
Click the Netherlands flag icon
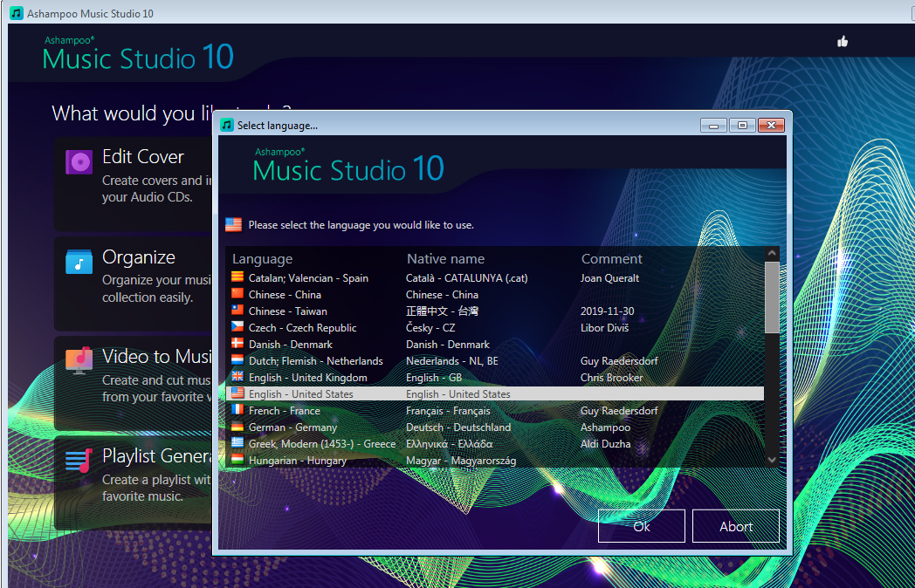coord(237,360)
